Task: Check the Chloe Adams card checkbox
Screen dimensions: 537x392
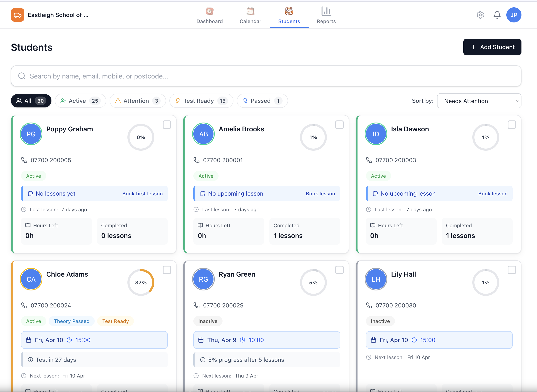Action: (167, 270)
